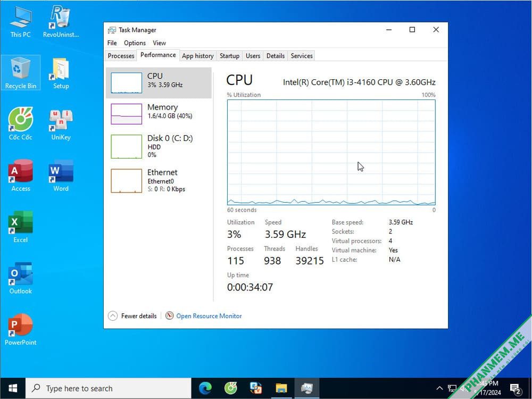The height and width of the screenshot is (399, 532).
Task: Click Fewer details text
Action: 139,316
